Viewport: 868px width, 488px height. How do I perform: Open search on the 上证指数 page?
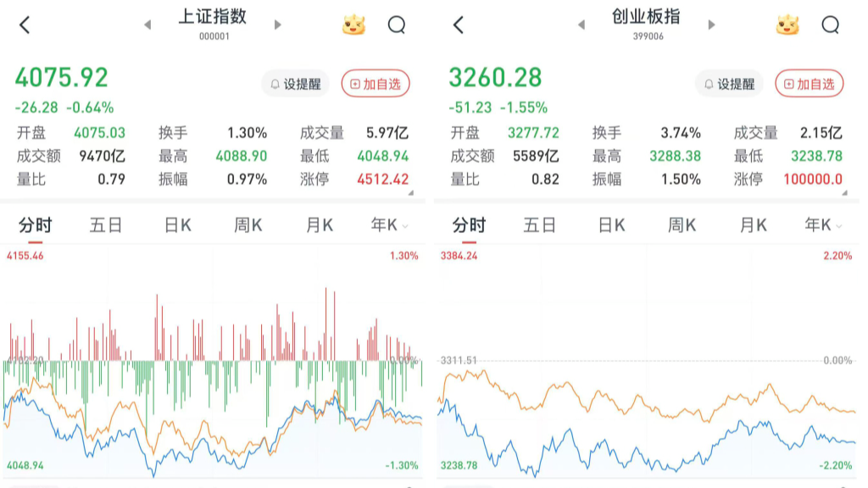(397, 25)
